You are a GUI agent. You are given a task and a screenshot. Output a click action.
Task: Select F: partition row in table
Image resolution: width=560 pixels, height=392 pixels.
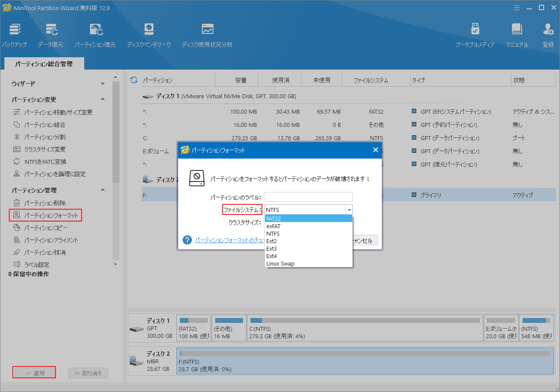click(348, 195)
